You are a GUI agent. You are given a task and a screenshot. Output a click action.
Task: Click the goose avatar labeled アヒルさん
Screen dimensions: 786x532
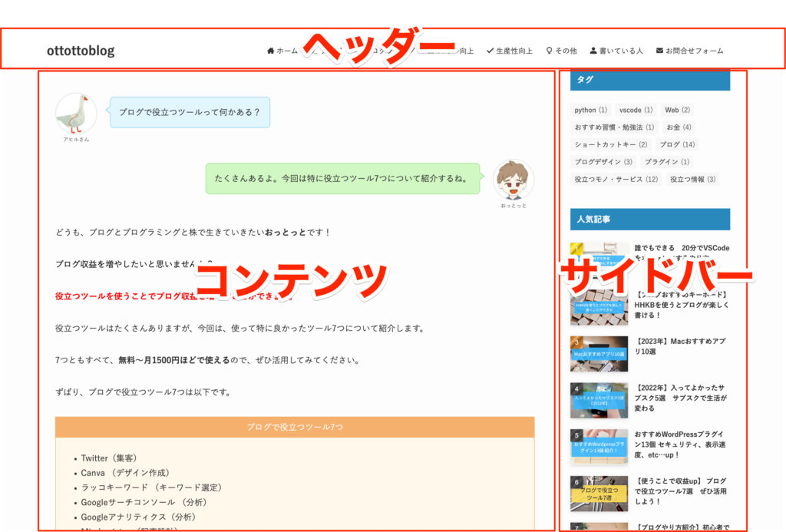click(x=76, y=114)
